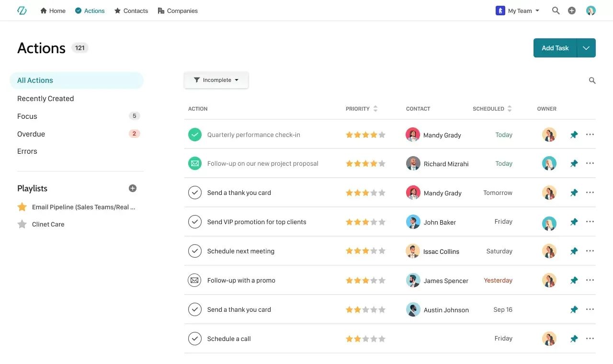Click the Sep 16 scheduled date
This screenshot has width=613, height=364.
[503, 309]
